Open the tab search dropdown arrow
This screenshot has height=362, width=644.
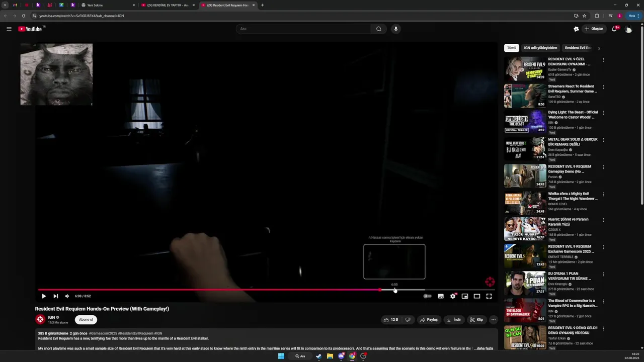coord(5,5)
